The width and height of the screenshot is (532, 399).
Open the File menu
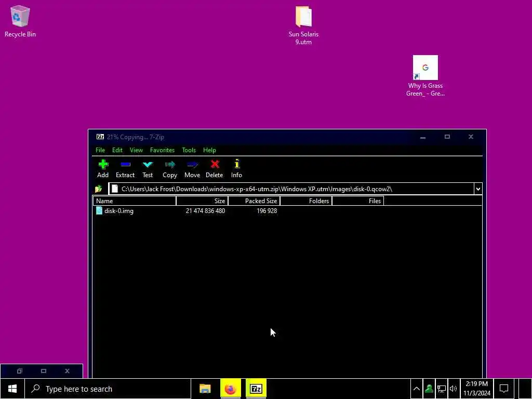coord(100,150)
